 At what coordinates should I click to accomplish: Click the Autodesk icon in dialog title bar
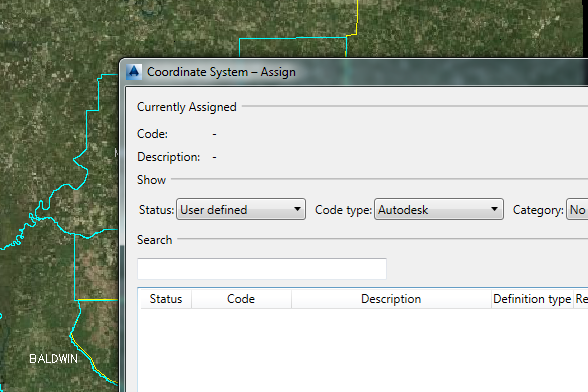[134, 72]
